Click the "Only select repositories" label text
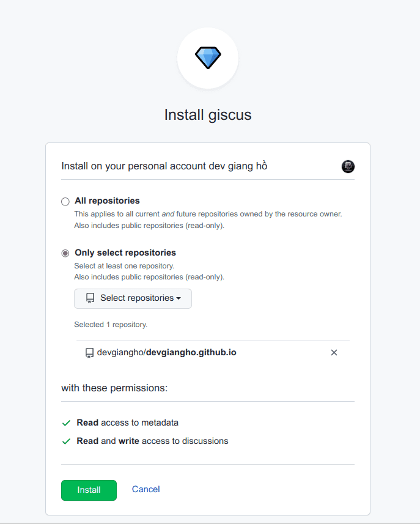Image resolution: width=420 pixels, height=524 pixels. (125, 253)
